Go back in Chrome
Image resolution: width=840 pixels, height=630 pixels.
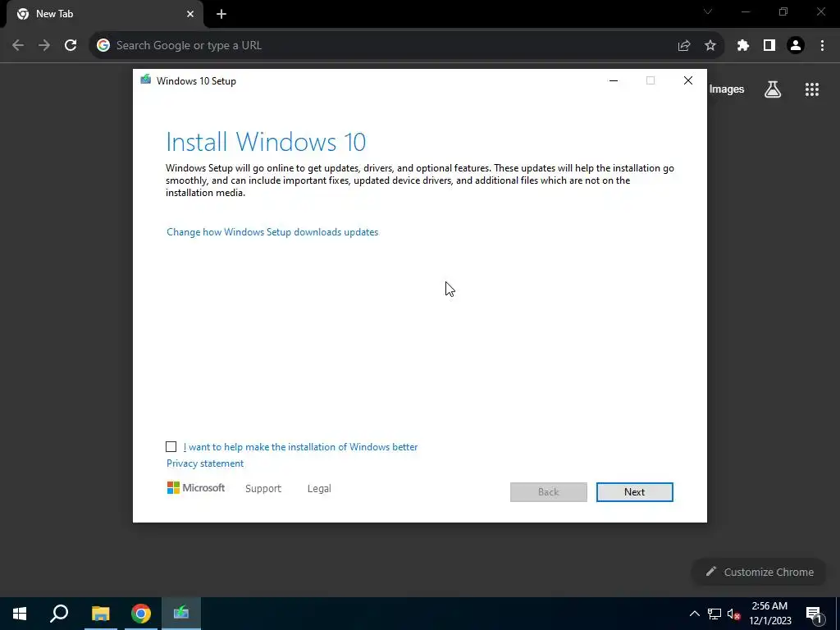18,46
